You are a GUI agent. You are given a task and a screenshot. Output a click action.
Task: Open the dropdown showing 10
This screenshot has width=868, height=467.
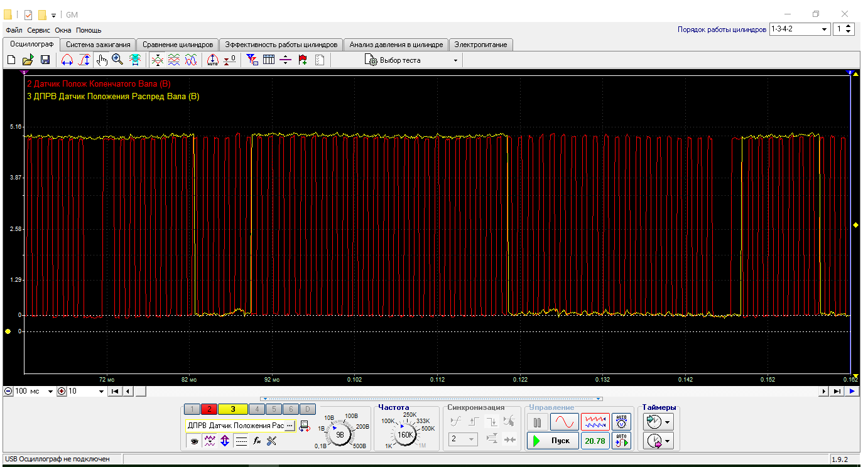[x=102, y=391]
